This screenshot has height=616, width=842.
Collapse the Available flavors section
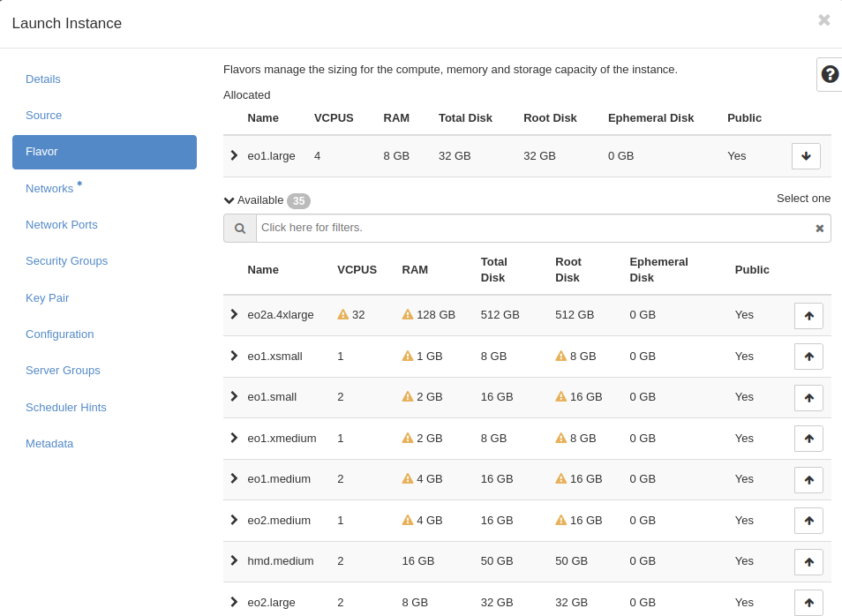[x=229, y=200]
